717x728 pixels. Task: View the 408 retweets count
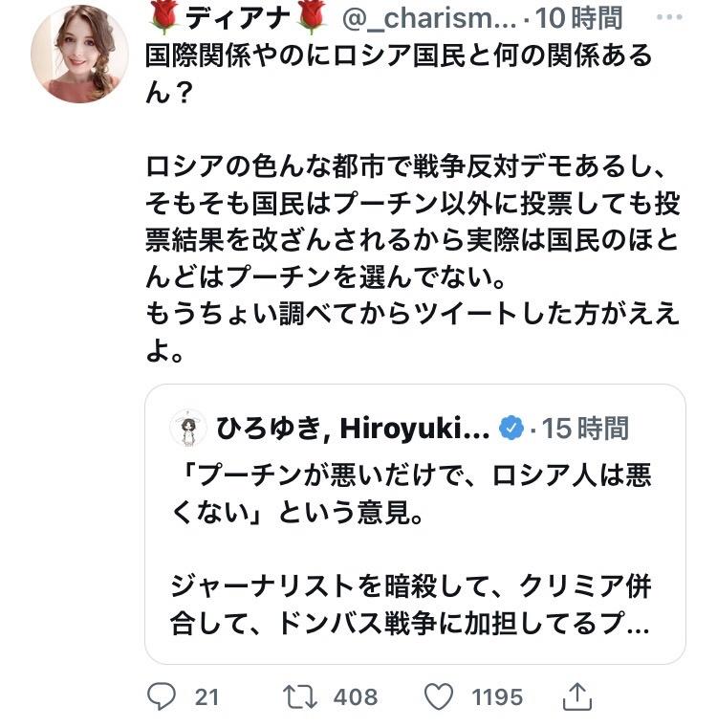click(x=356, y=697)
